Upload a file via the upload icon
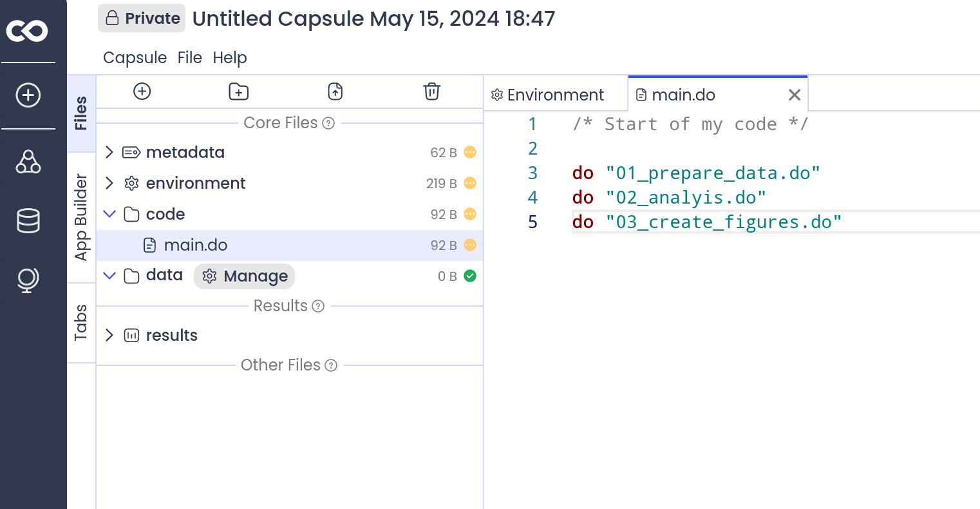 point(335,91)
